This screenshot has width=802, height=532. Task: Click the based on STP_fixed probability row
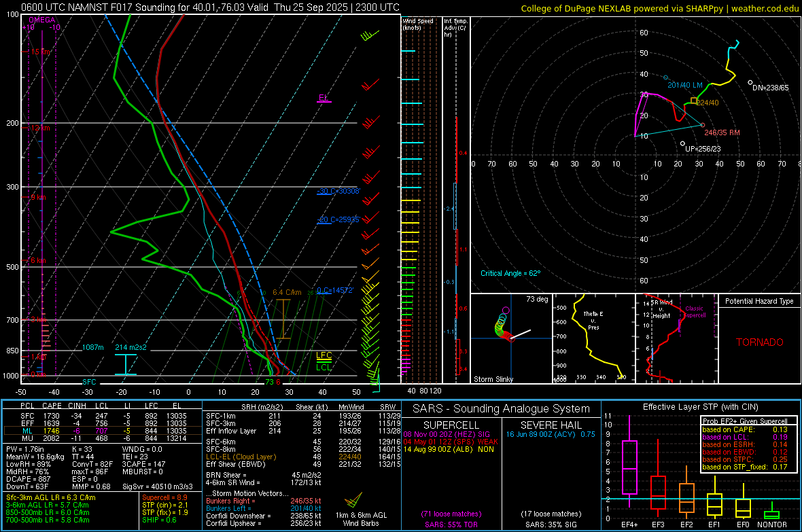[745, 467]
